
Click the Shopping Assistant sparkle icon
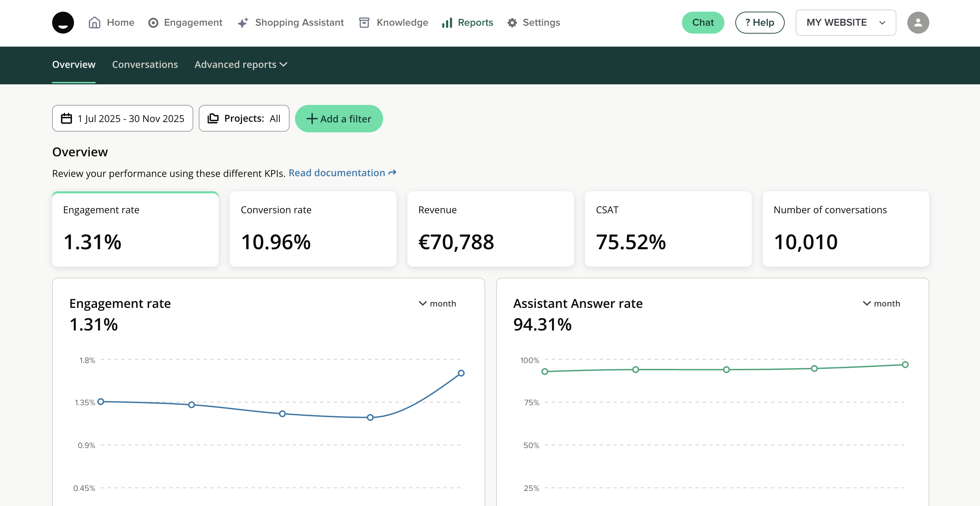[x=243, y=23]
